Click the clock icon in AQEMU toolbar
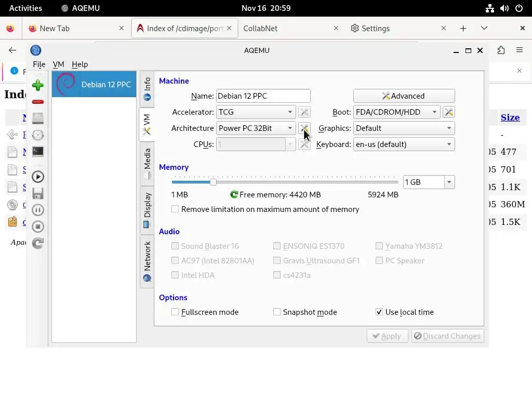This screenshot has width=532, height=399. tap(37, 135)
